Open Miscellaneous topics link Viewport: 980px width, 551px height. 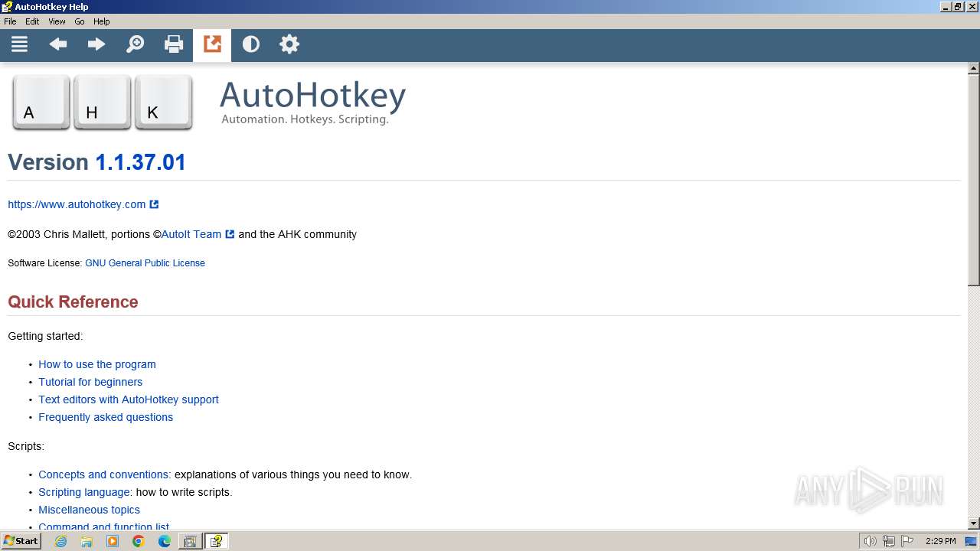pos(89,510)
